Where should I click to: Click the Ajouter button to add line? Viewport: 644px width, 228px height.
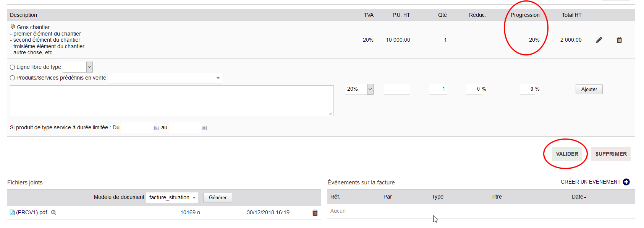click(x=589, y=89)
